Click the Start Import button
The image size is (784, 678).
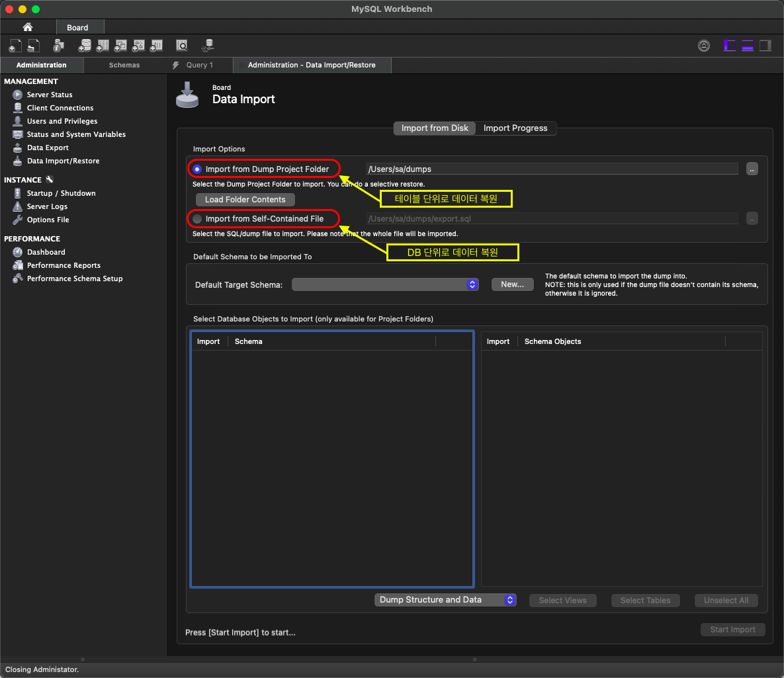pos(732,630)
